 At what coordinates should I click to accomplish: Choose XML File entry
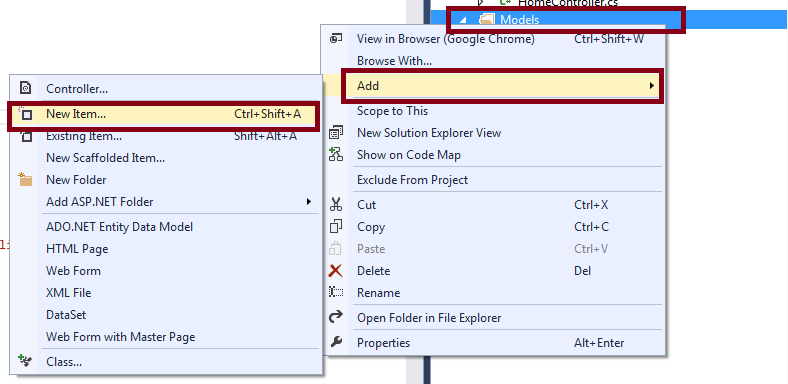[68, 293]
